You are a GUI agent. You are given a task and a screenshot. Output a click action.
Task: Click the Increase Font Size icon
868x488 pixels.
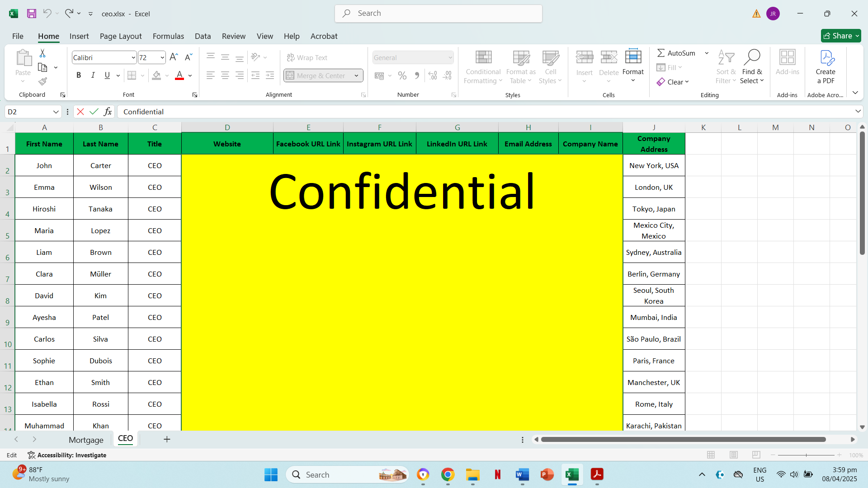point(174,57)
